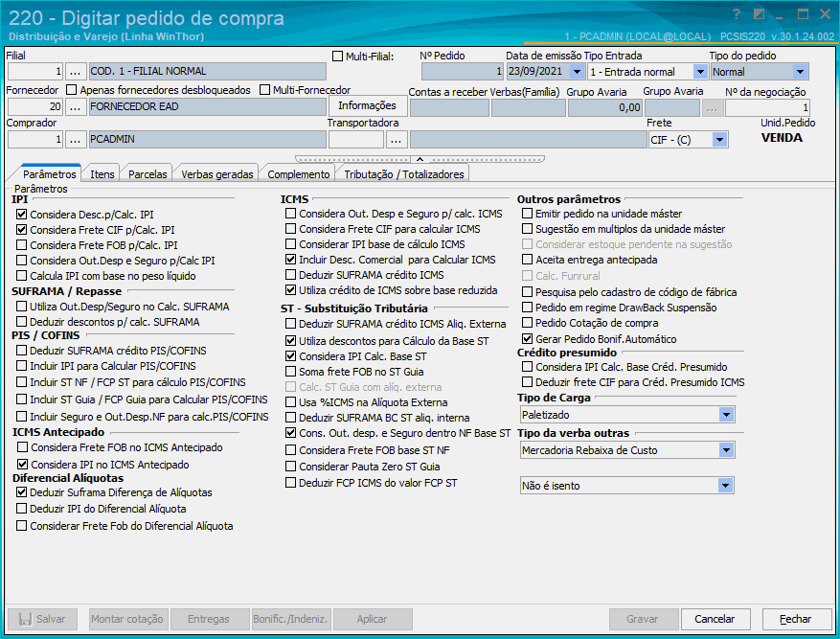The height and width of the screenshot is (639, 840).
Task: Open Filial lookup ellipsis button
Action: pyautogui.click(x=75, y=71)
